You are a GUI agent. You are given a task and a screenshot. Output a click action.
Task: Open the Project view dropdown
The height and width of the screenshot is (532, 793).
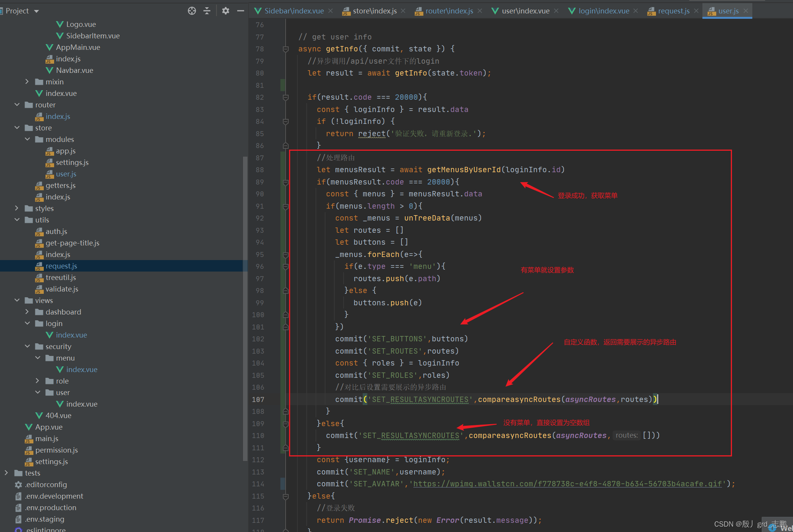36,11
